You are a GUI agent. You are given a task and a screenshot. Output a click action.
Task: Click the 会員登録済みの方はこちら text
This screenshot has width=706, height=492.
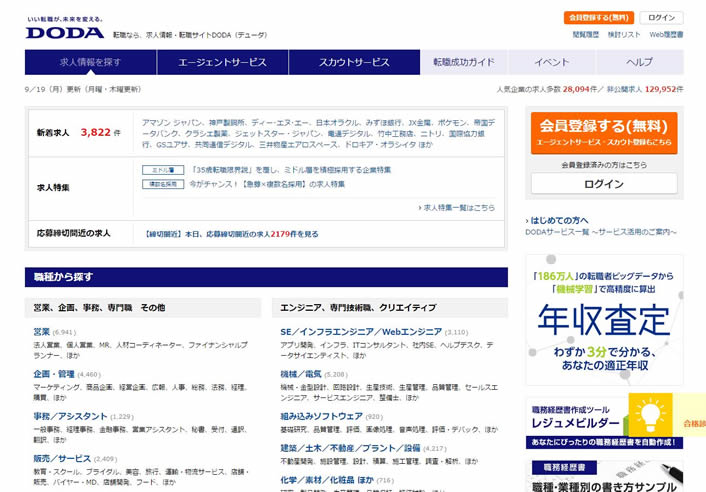pyautogui.click(x=604, y=165)
